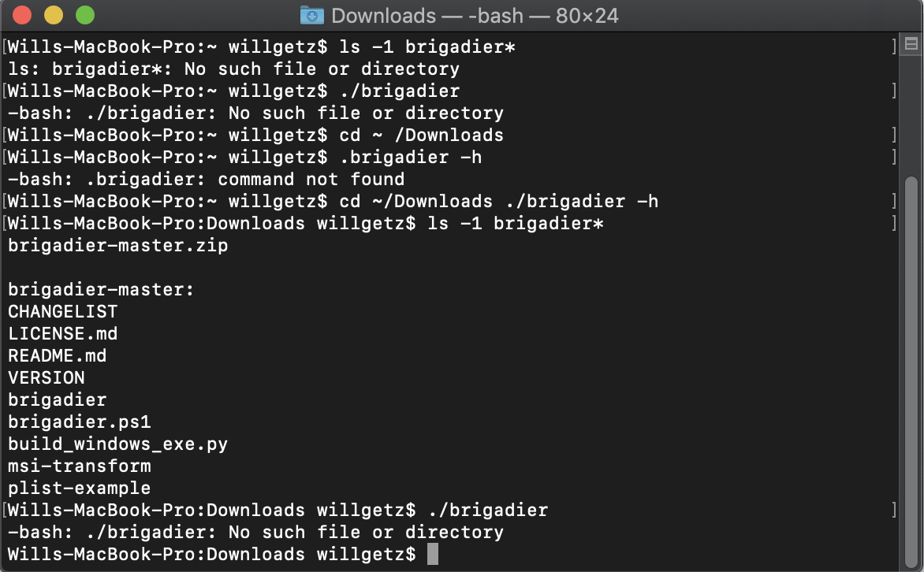Click the block cursor at the last prompt

coord(432,554)
